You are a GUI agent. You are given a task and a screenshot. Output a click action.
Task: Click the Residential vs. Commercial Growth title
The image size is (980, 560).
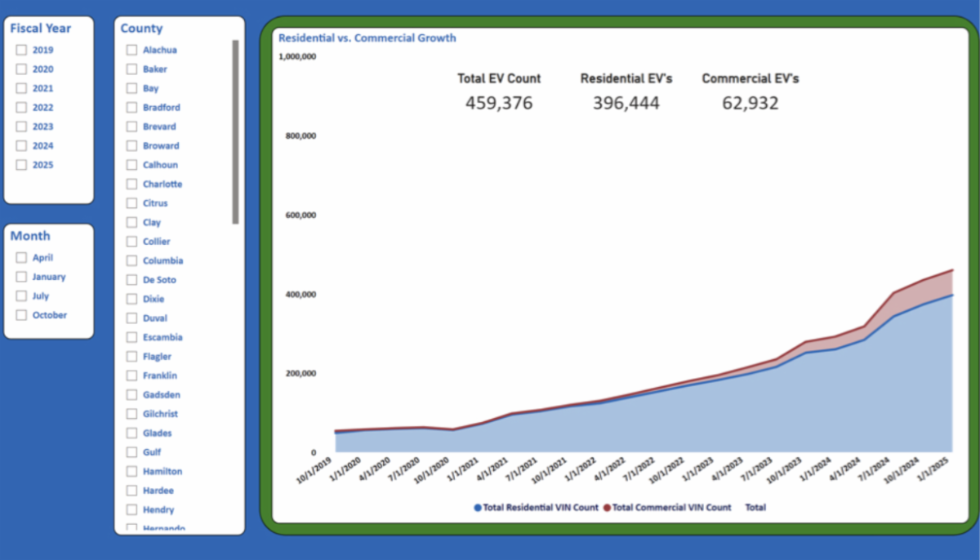click(367, 38)
